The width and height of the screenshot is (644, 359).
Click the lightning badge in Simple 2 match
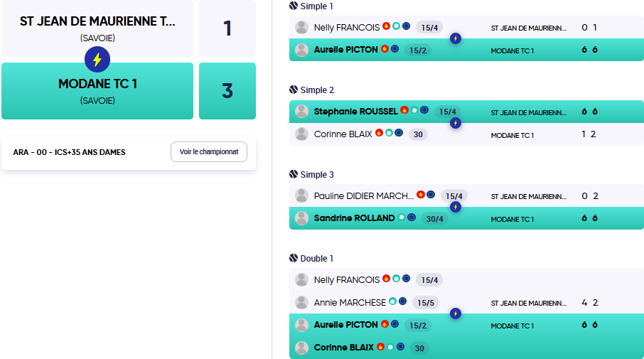(x=456, y=123)
